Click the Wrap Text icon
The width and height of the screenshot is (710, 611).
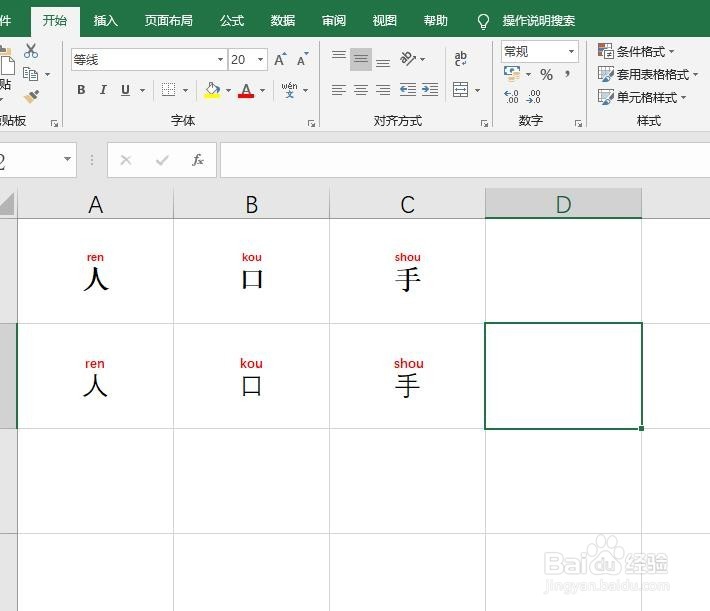tap(461, 59)
